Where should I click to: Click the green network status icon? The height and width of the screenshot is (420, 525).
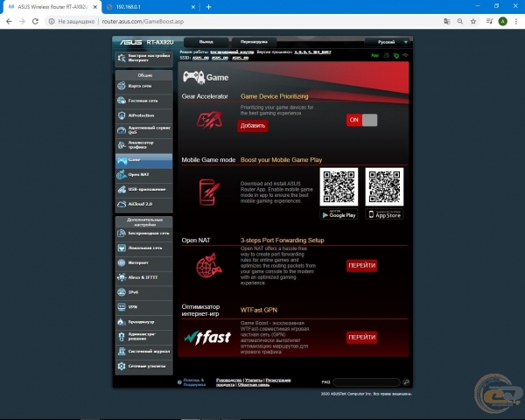[396, 56]
